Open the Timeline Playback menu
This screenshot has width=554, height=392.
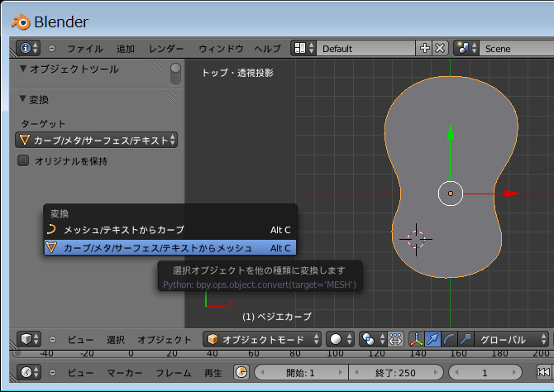pos(213,372)
